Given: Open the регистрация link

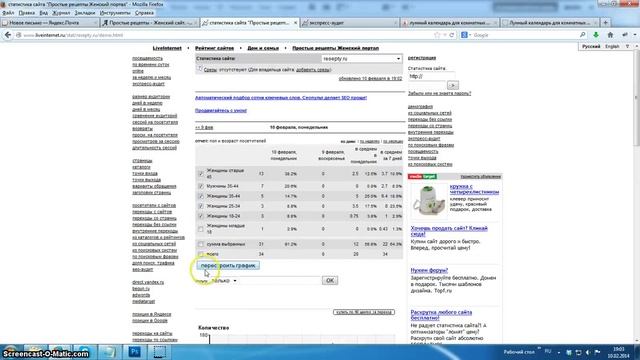Looking at the screenshot, I should (422, 58).
